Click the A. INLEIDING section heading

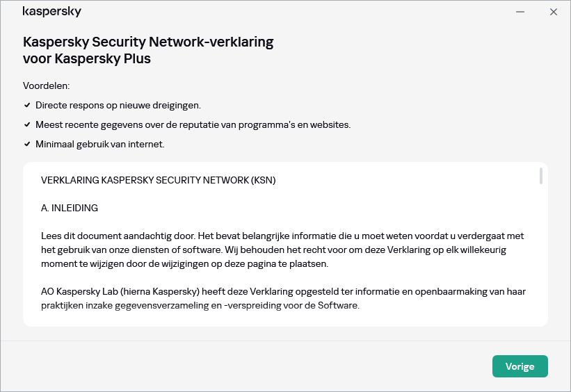point(70,208)
